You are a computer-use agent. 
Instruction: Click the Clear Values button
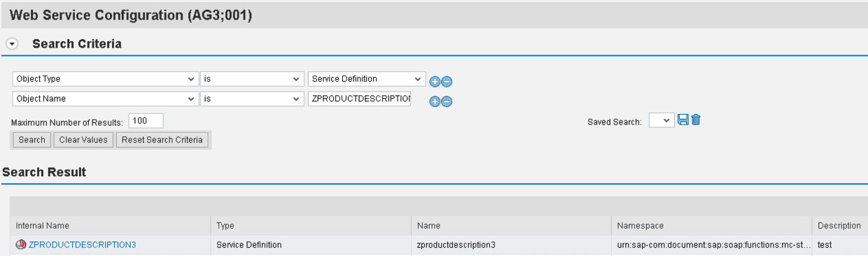(x=83, y=140)
